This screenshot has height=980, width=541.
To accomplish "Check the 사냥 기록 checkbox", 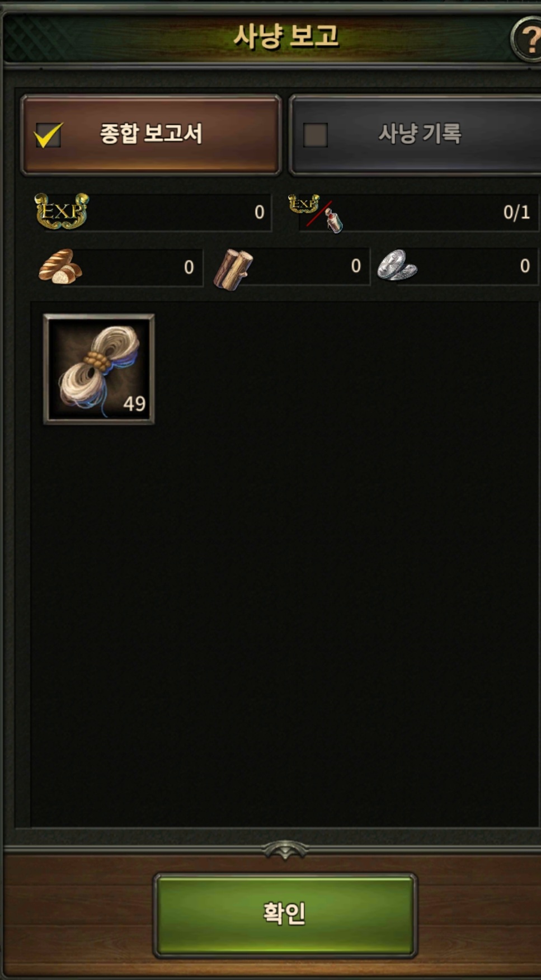I will point(316,135).
